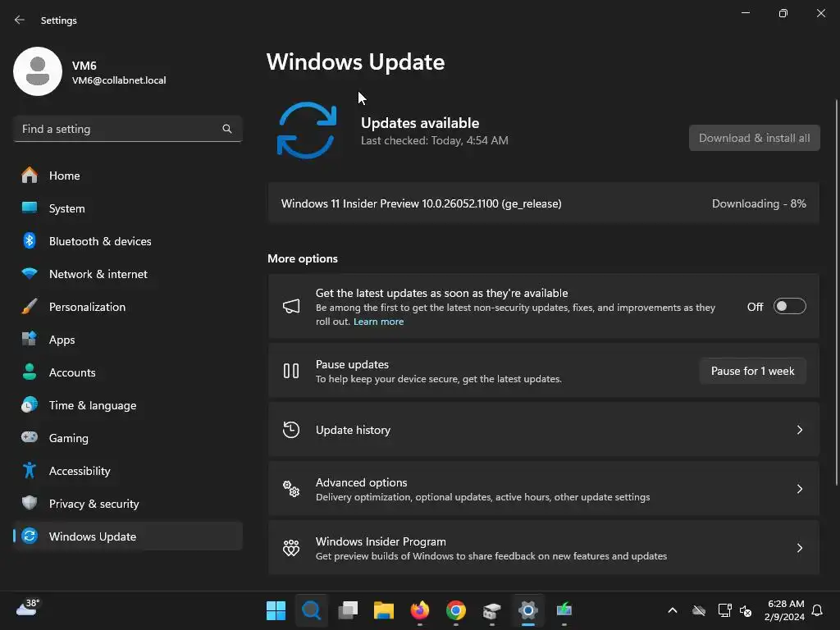This screenshot has width=840, height=630.
Task: Click the Settings gear in the taskbar
Action: click(x=527, y=610)
